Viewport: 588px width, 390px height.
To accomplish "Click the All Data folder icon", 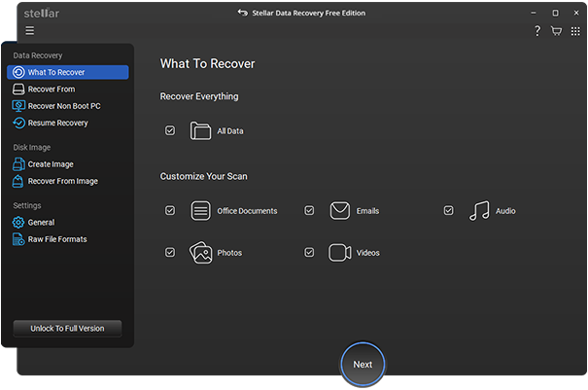I will coord(200,130).
